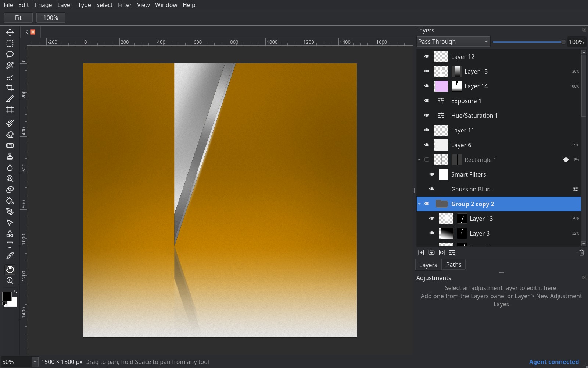This screenshot has height=368, width=588.
Task: Open the zoom level dropdown arrow
Action: [x=35, y=362]
